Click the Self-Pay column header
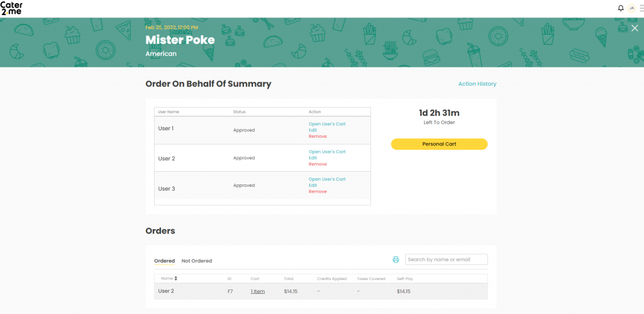 point(405,279)
